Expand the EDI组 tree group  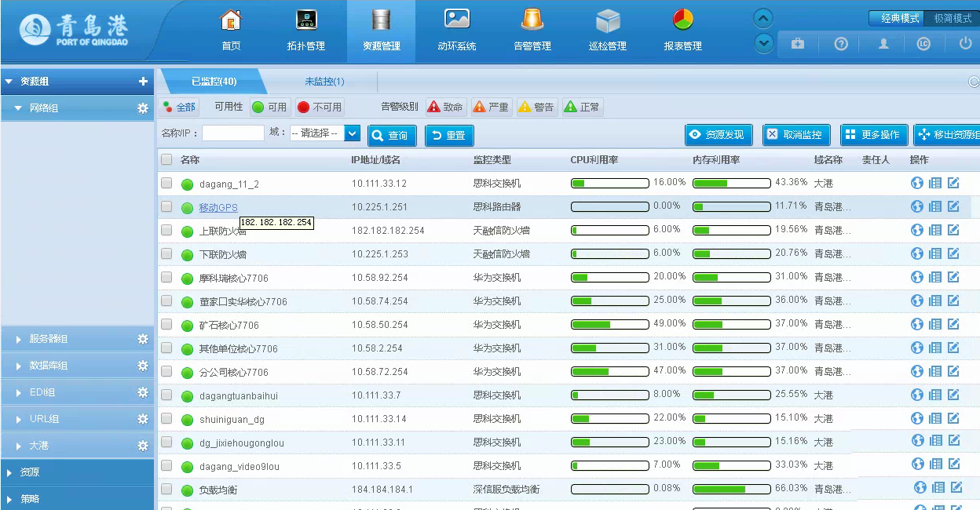(19, 392)
